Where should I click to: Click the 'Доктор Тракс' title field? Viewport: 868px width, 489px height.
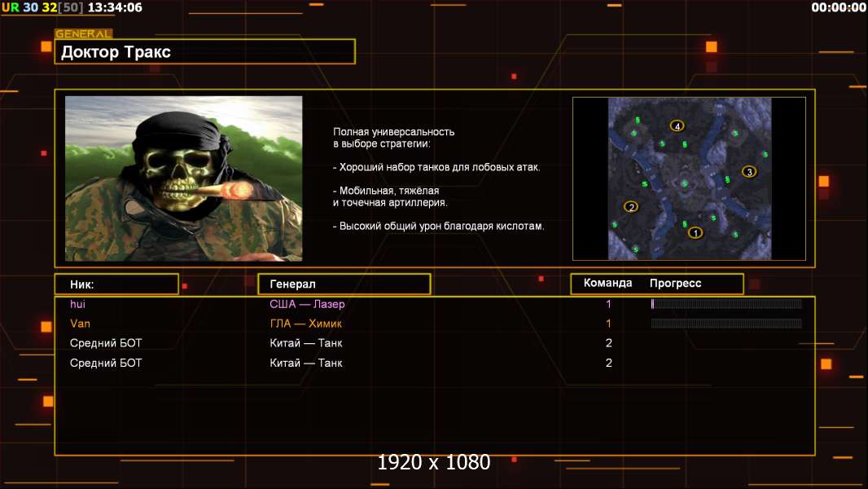[x=205, y=51]
